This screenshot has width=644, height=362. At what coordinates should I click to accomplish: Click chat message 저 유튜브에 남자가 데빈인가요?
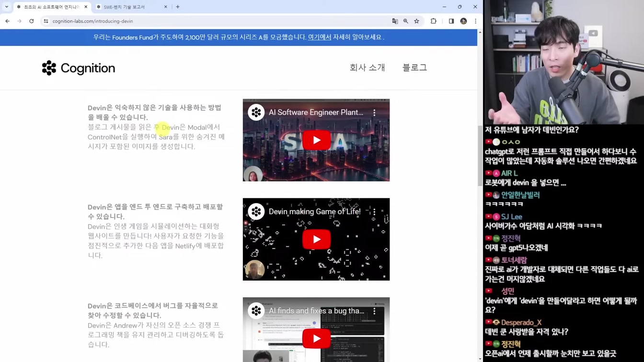point(532,130)
